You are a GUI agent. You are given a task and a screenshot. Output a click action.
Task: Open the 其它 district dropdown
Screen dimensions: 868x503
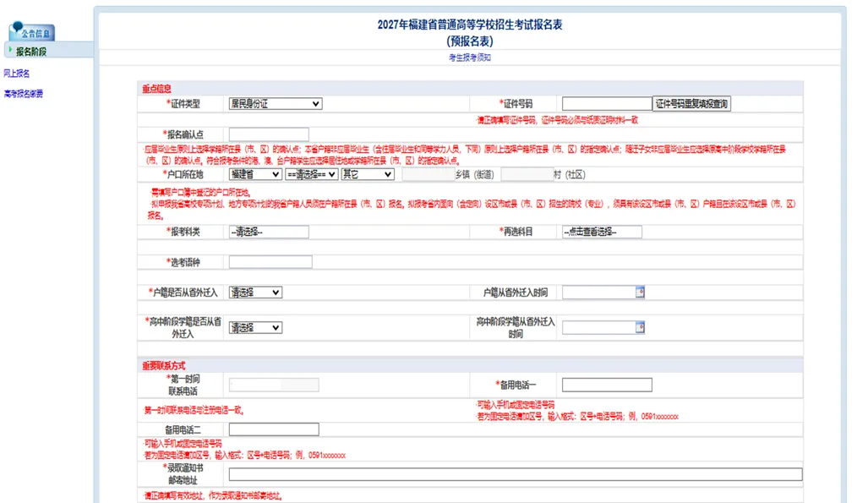point(368,174)
